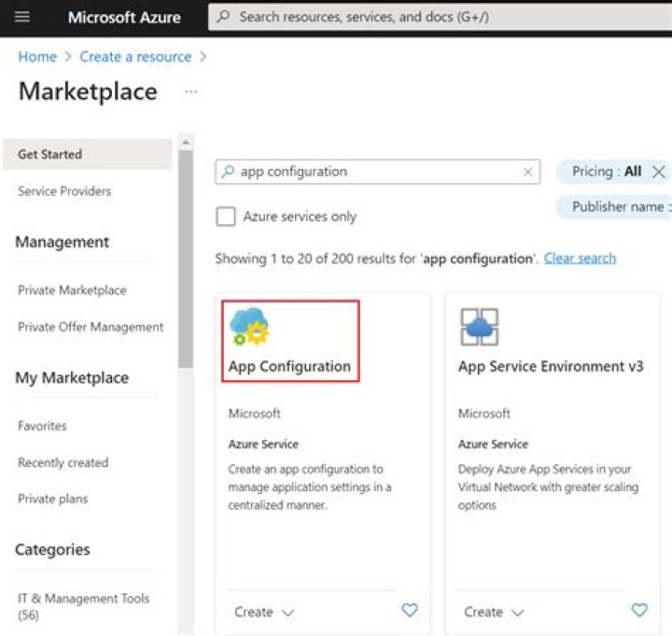Clear the marketplace search box text
The height and width of the screenshot is (636, 672).
click(x=527, y=172)
